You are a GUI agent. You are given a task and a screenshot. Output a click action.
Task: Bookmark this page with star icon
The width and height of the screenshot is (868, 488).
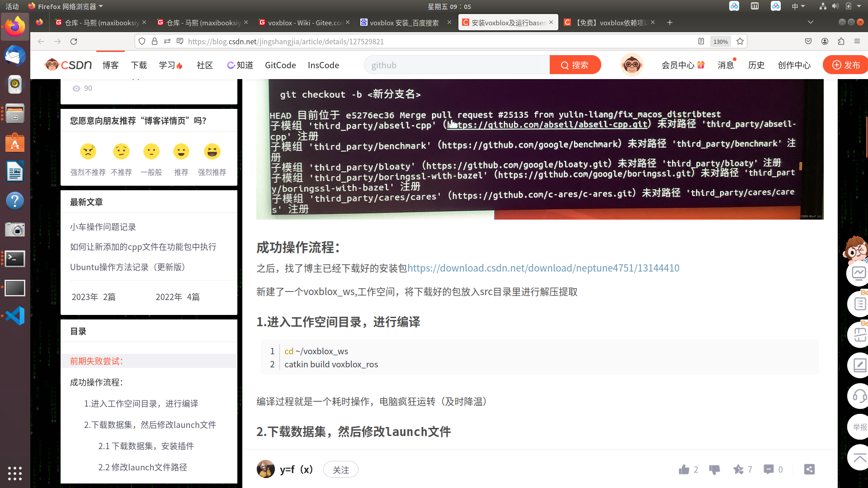740,42
